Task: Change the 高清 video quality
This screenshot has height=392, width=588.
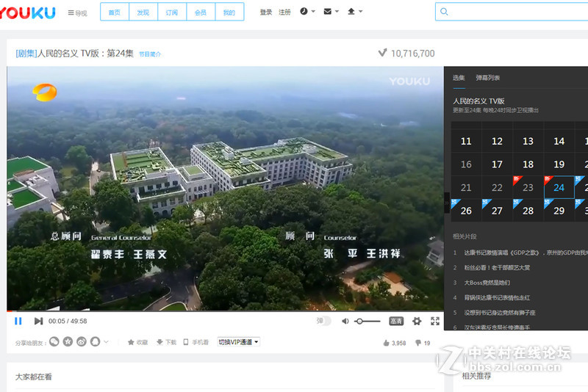Action: 396,321
